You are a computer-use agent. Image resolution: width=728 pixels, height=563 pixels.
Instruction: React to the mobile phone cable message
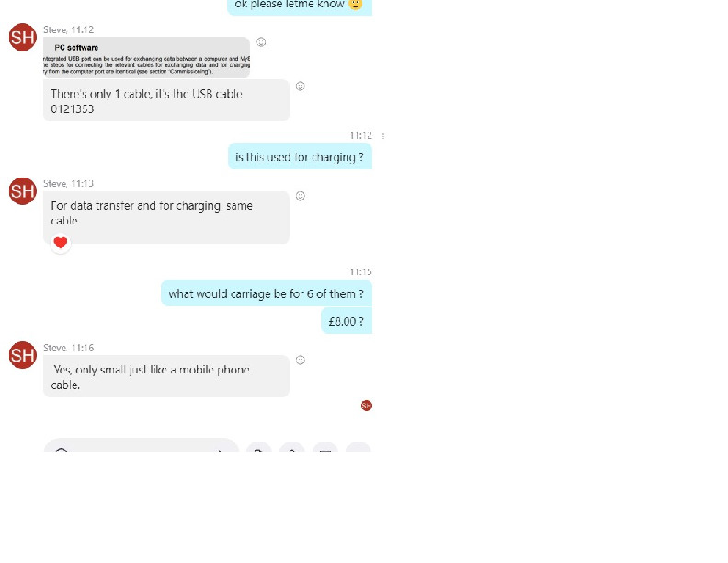point(301,360)
